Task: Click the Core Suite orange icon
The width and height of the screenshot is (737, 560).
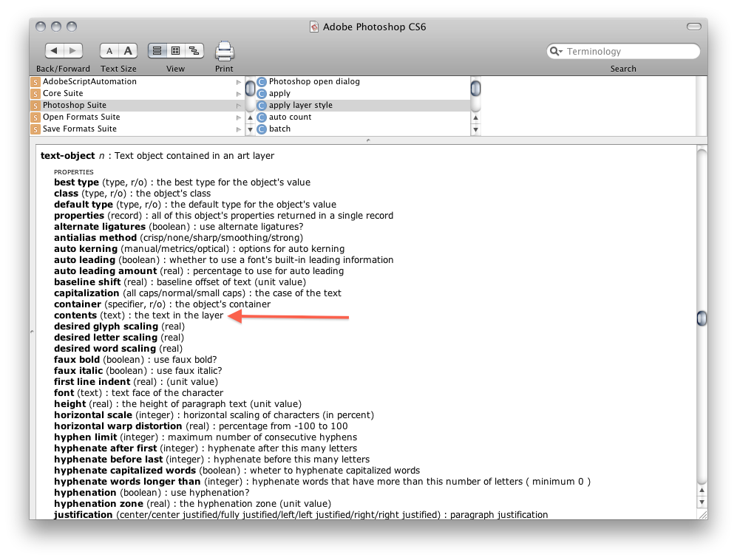Action: 35,94
